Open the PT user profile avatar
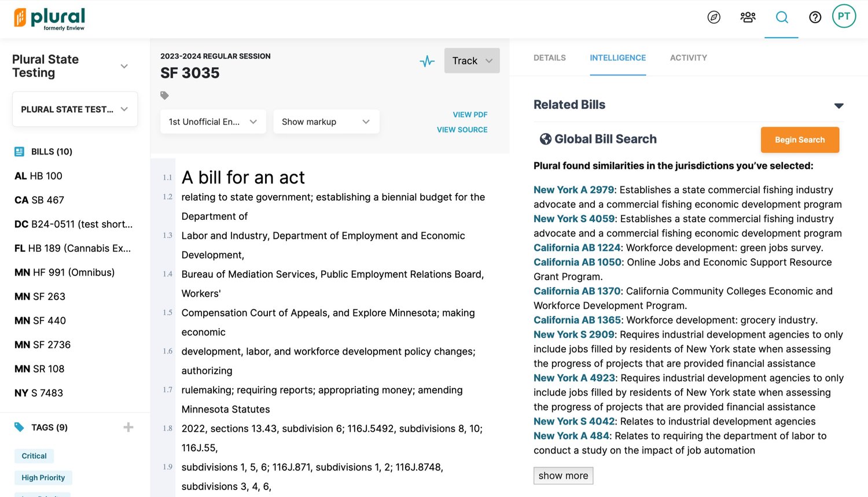Screen dimensions: 868x497 point(844,16)
